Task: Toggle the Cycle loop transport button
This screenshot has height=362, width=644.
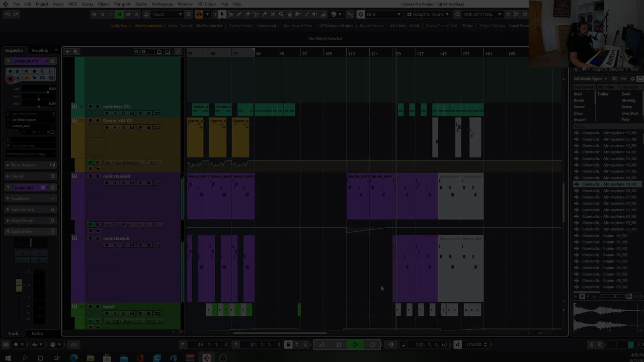Action: pos(321,344)
